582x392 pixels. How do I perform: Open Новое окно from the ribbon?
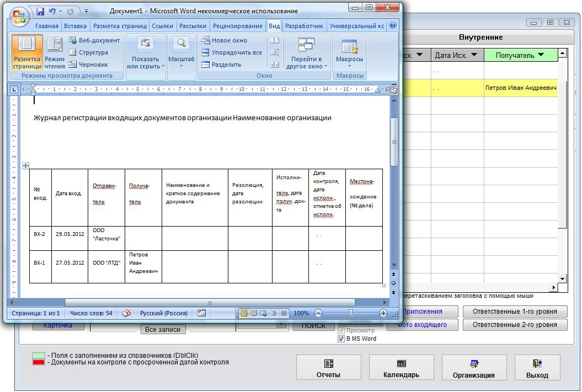click(x=224, y=40)
